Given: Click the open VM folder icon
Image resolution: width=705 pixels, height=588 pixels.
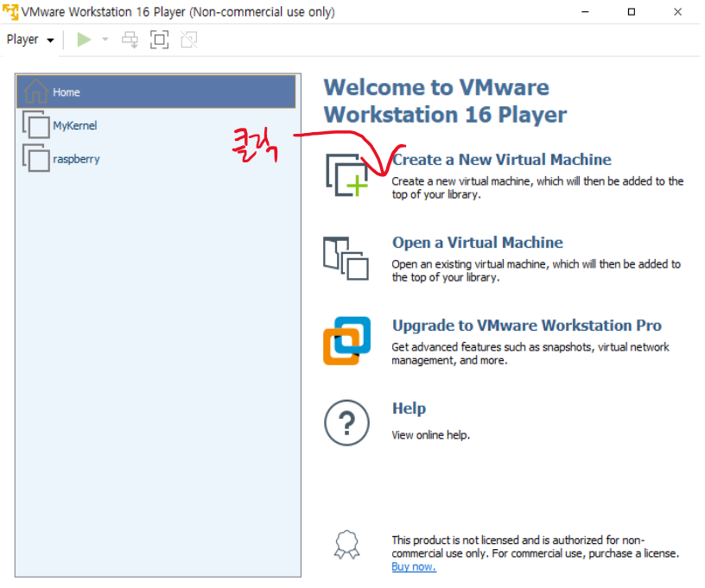Looking at the screenshot, I should [x=346, y=259].
